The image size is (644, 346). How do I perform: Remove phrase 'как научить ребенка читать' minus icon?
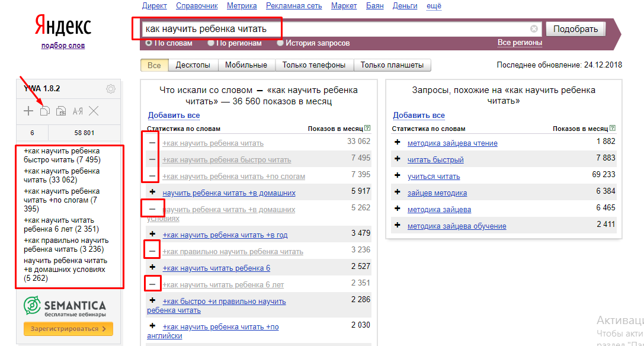point(152,143)
